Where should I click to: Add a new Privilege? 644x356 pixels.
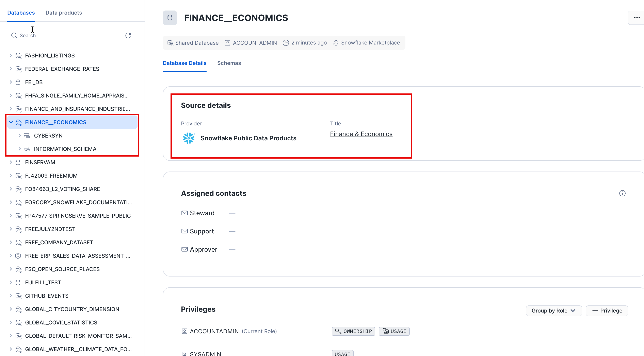click(x=607, y=310)
